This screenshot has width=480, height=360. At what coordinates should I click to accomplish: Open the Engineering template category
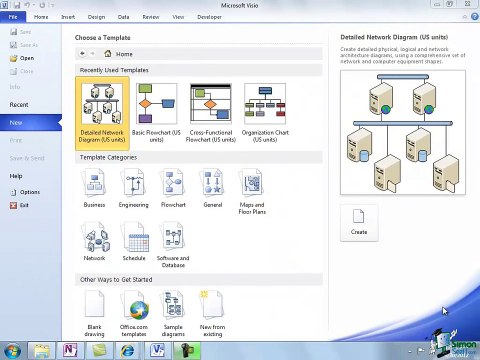click(x=134, y=188)
